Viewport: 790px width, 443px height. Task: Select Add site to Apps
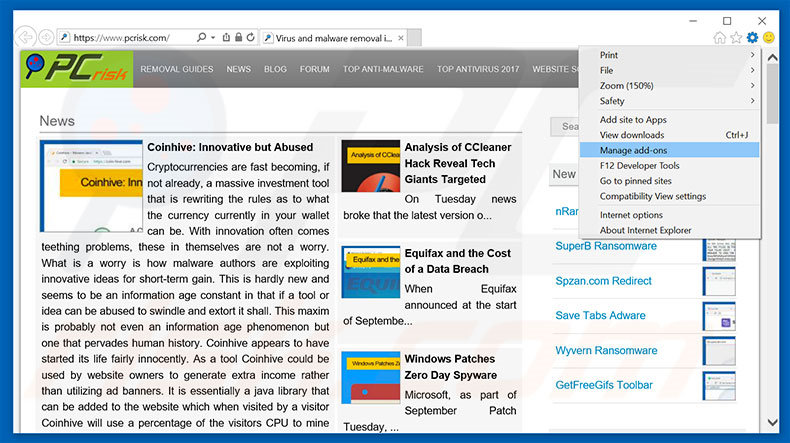669,120
